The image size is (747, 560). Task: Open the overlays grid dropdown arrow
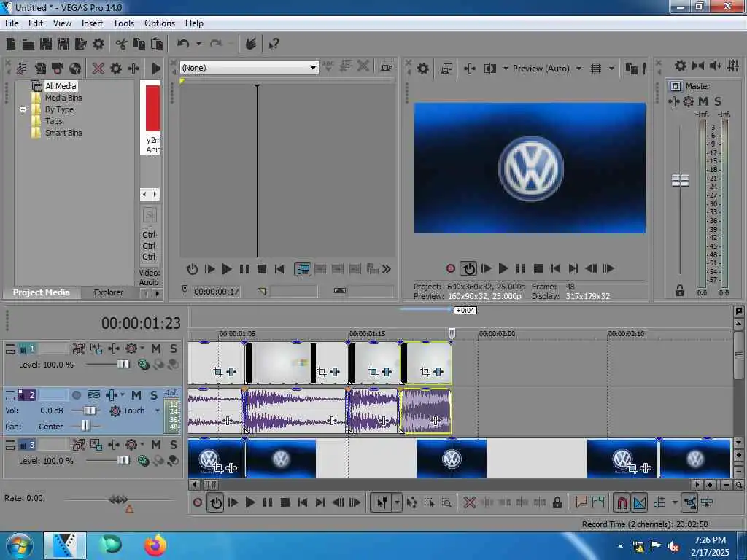(611, 69)
